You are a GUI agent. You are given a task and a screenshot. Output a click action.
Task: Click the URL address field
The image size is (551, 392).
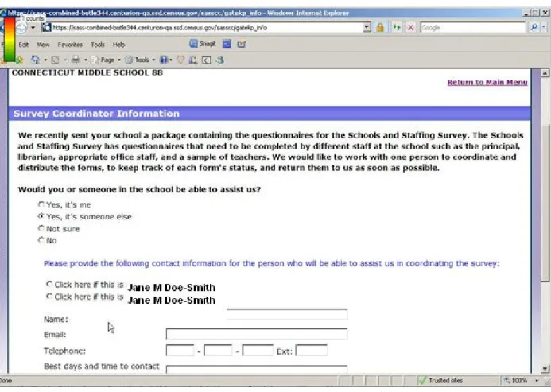point(208,27)
